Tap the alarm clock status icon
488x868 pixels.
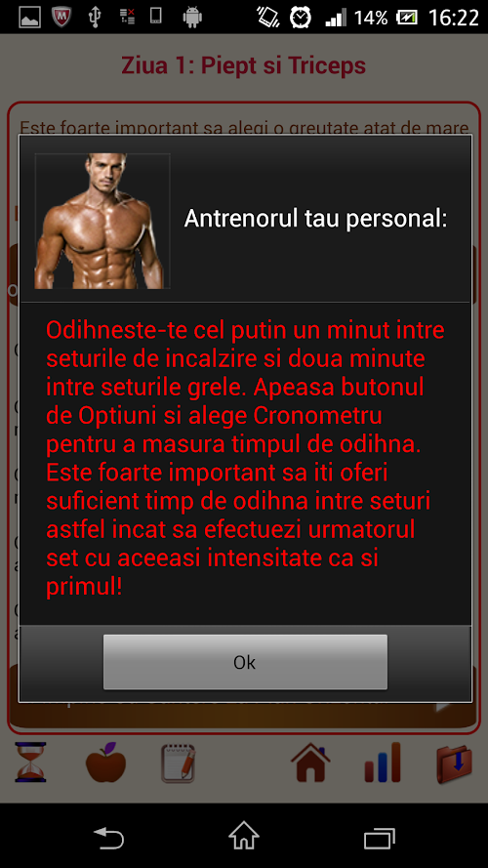301,18
